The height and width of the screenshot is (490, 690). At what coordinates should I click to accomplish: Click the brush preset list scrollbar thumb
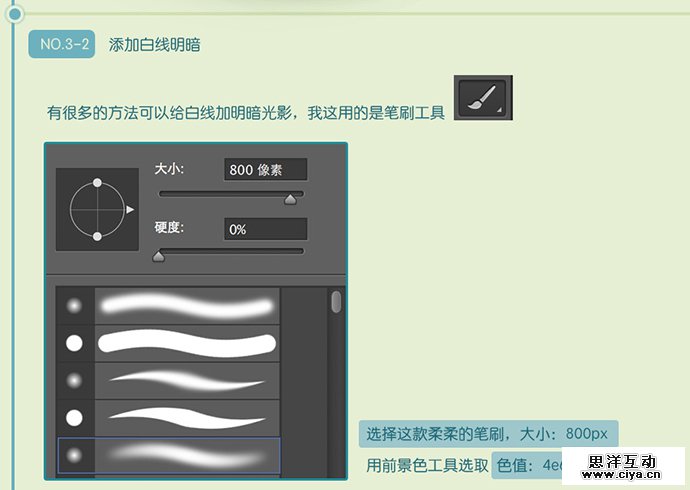pyautogui.click(x=336, y=302)
